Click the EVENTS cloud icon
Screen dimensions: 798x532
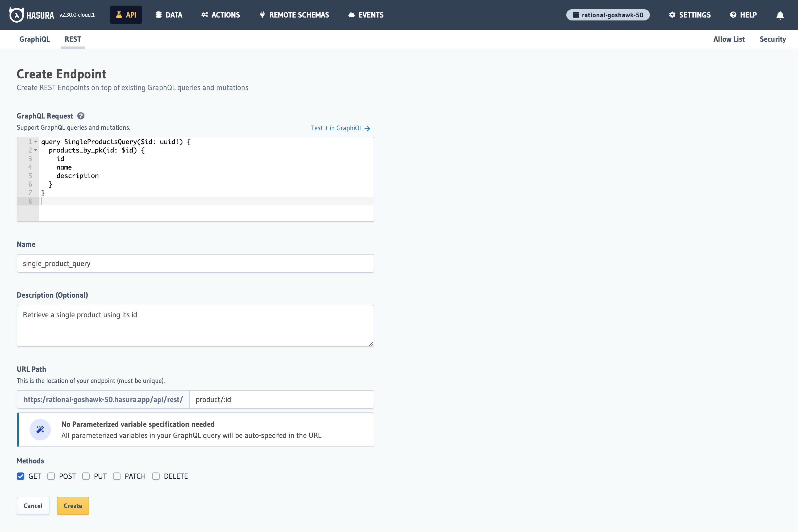351,15
